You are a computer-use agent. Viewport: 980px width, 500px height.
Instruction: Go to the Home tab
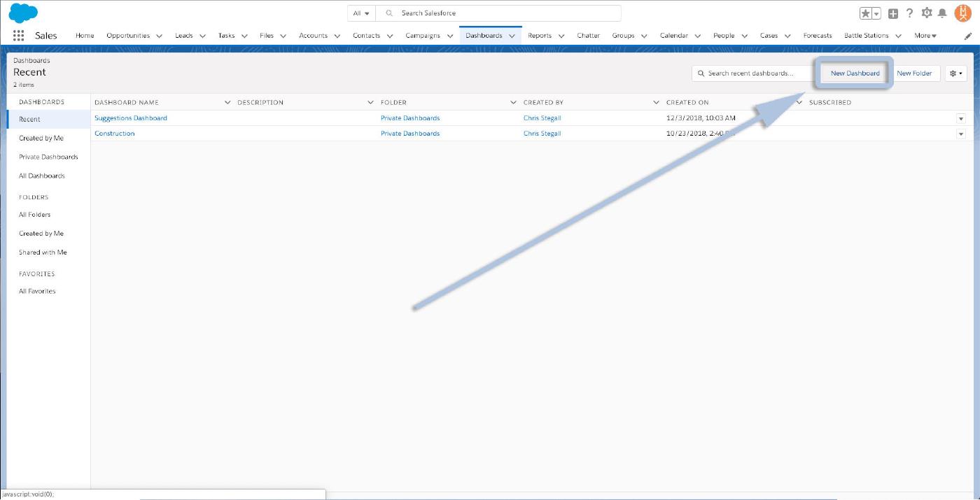(x=85, y=36)
